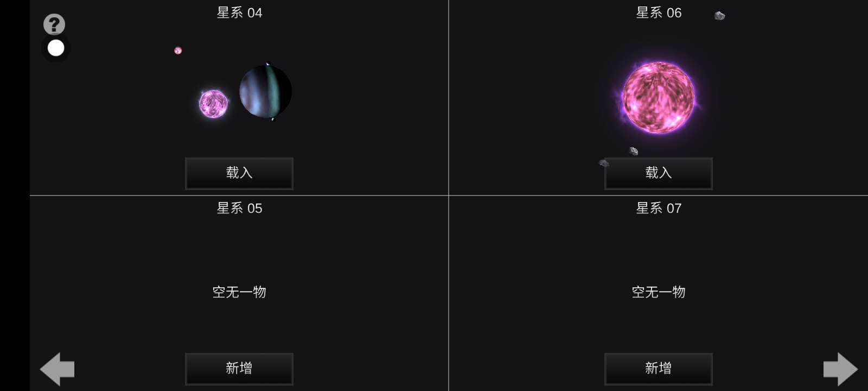Image resolution: width=868 pixels, height=391 pixels.
Task: Go to previous page with left arrow
Action: [57, 369]
